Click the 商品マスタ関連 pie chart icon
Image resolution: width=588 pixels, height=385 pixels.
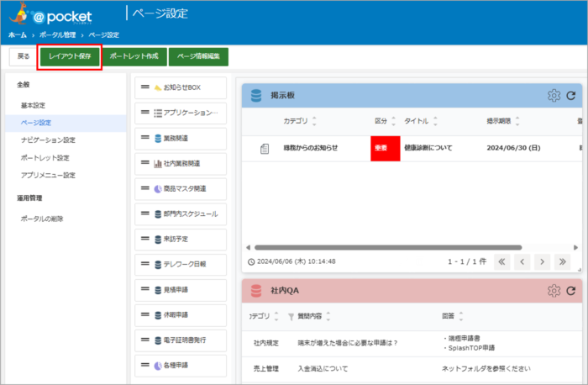[x=158, y=189]
